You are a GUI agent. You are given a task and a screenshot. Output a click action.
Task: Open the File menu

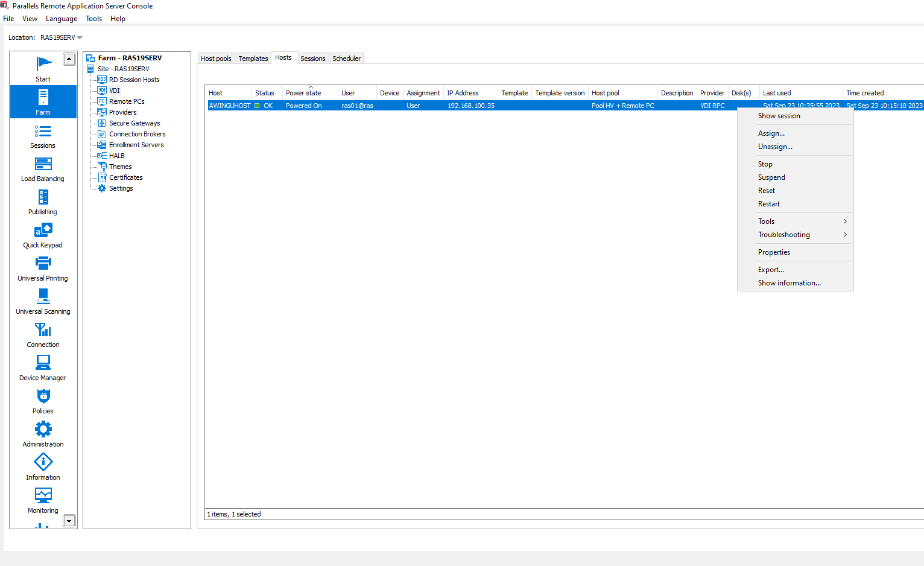click(x=8, y=19)
